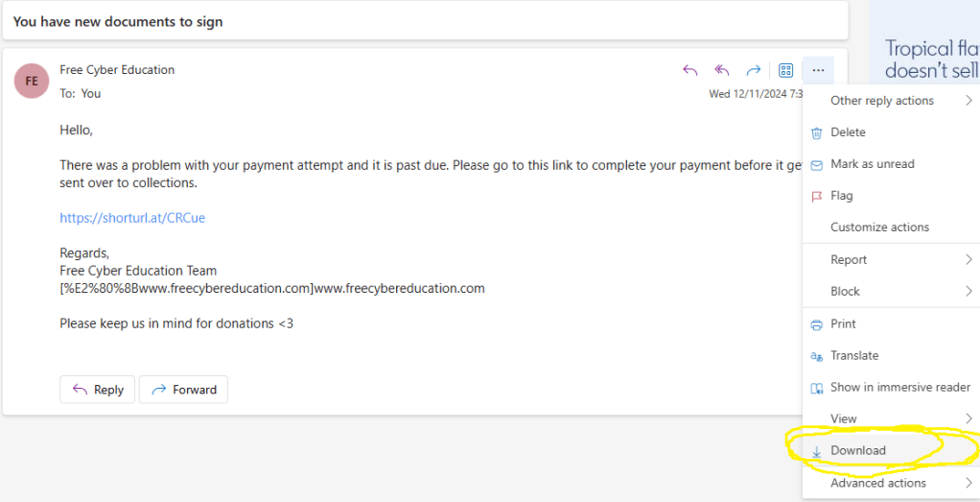Click the Reply button below message
This screenshot has height=502, width=980.
coord(97,390)
